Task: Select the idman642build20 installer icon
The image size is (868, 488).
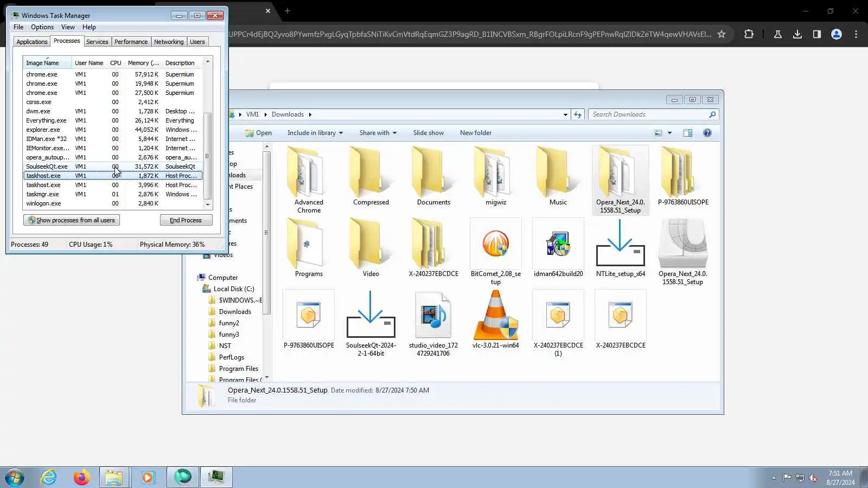Action: [x=558, y=243]
